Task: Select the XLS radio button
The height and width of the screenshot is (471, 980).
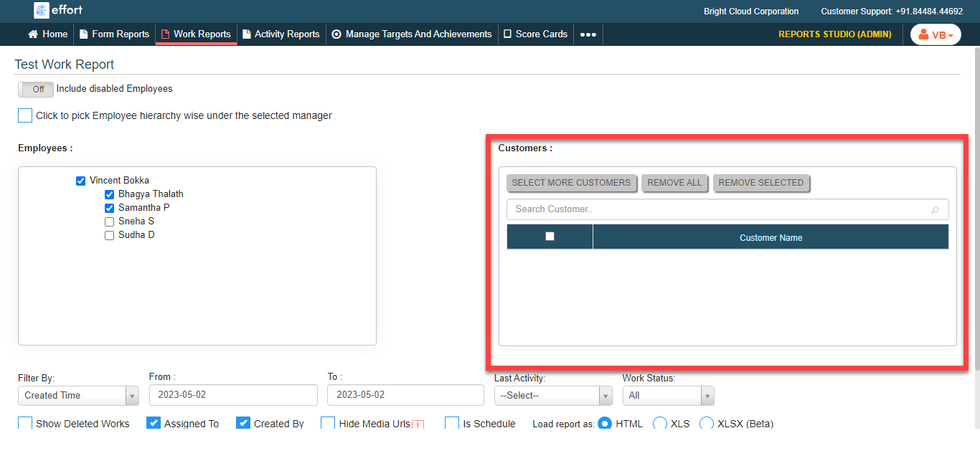Action: (x=660, y=424)
